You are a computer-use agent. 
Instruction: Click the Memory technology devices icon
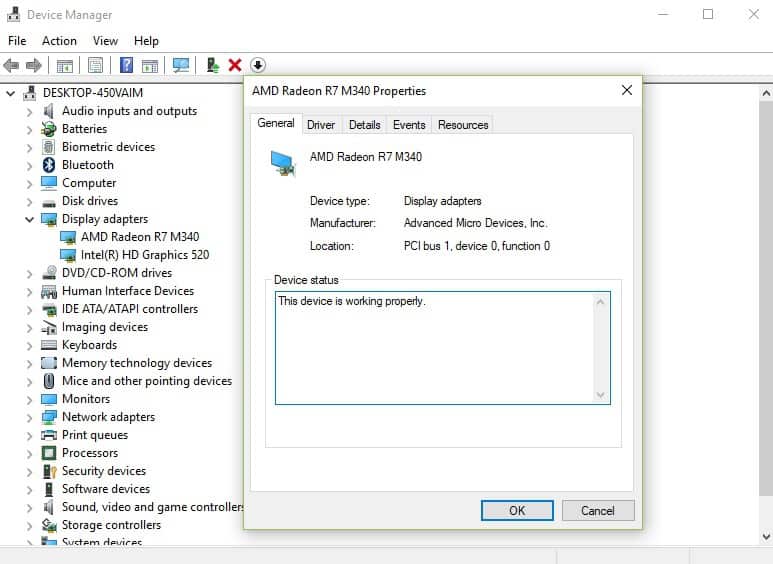[49, 363]
